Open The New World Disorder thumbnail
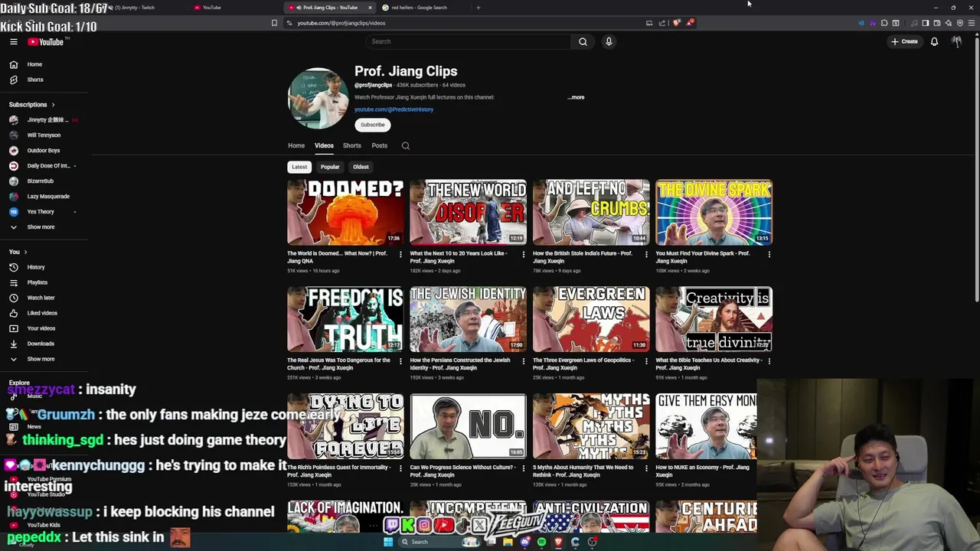The image size is (980, 551). (x=468, y=212)
